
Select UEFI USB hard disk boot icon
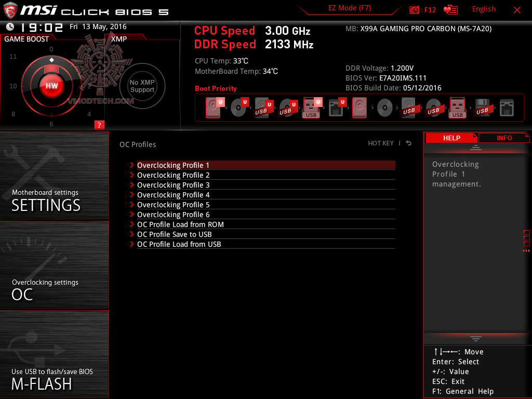(263, 108)
